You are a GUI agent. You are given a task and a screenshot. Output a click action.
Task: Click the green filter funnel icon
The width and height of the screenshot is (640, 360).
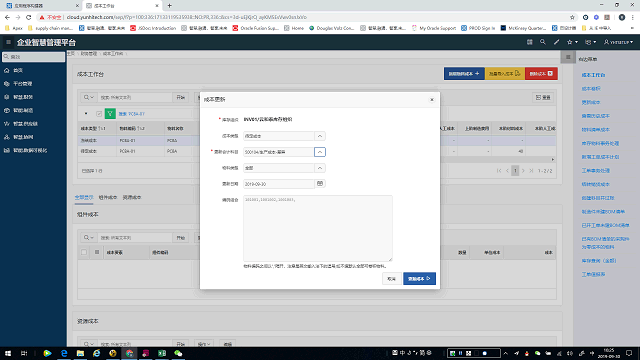pyautogui.click(x=110, y=114)
